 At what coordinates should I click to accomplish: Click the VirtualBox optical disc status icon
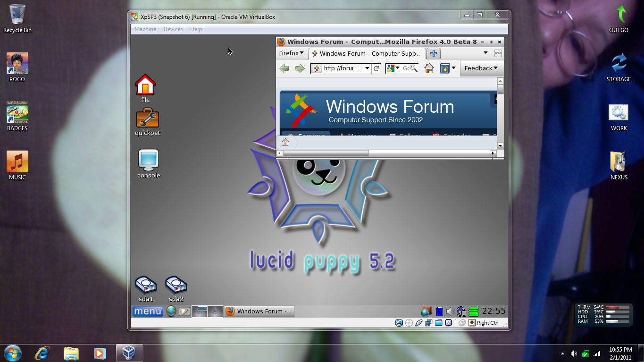click(409, 323)
